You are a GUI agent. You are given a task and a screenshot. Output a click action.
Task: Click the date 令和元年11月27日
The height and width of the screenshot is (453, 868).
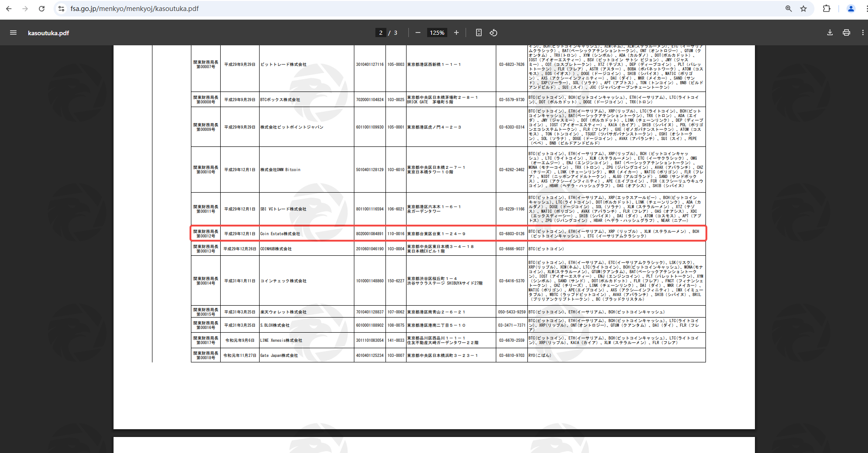coord(240,356)
